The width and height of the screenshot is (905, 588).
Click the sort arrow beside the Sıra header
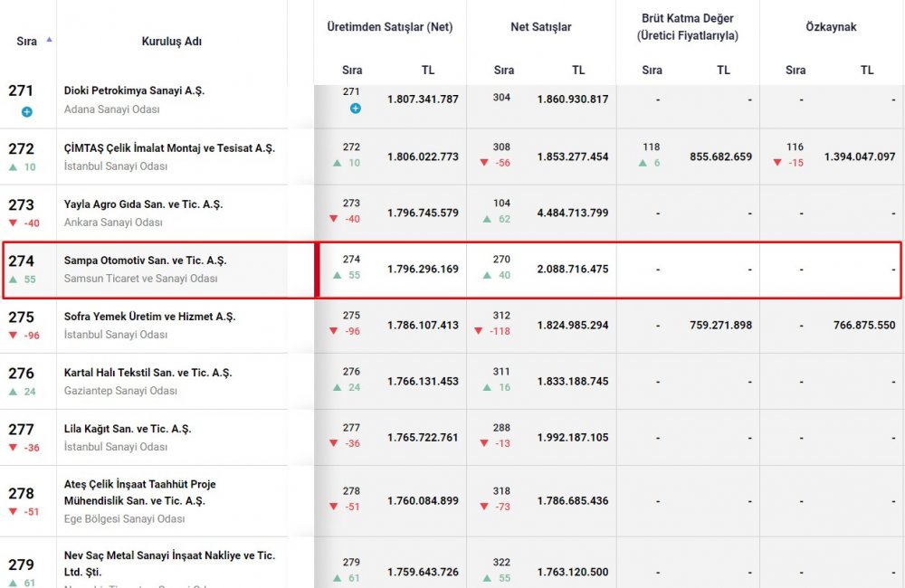click(x=49, y=40)
